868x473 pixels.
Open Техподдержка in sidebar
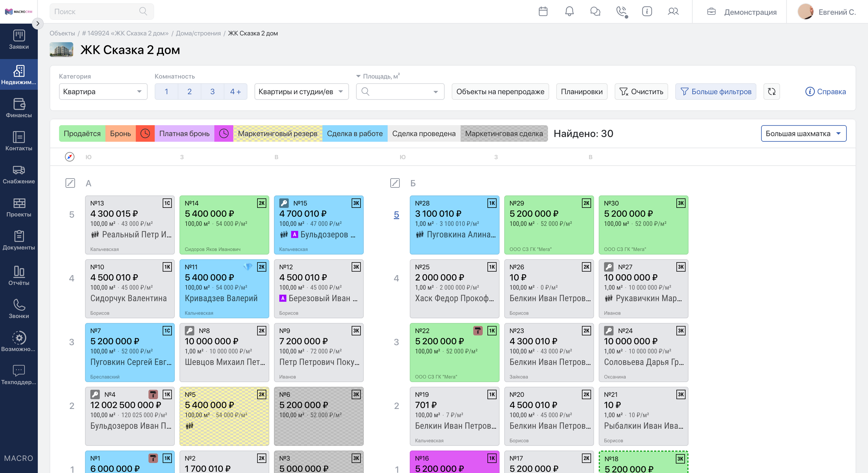tap(19, 375)
